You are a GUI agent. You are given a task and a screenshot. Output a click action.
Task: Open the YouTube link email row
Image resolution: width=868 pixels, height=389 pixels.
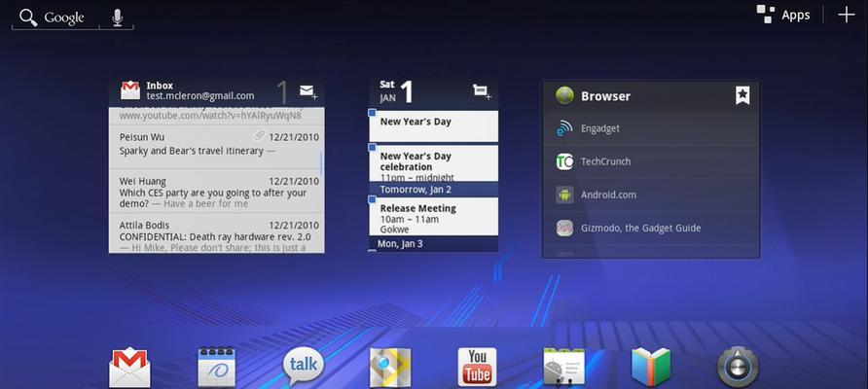pos(216,116)
